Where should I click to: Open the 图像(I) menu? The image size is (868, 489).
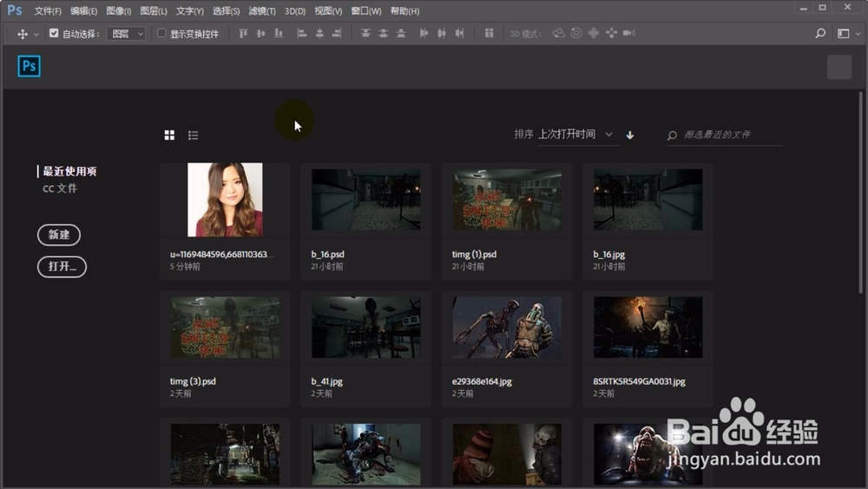(118, 11)
